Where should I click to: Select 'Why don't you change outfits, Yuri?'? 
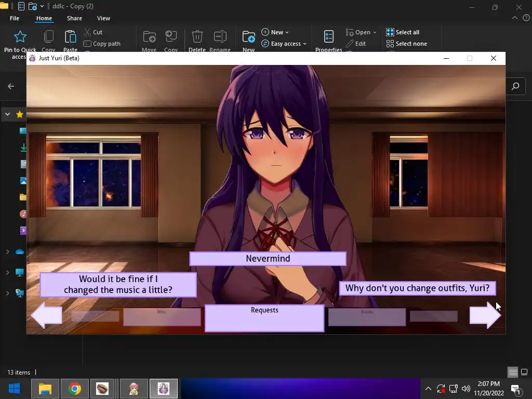(417, 288)
